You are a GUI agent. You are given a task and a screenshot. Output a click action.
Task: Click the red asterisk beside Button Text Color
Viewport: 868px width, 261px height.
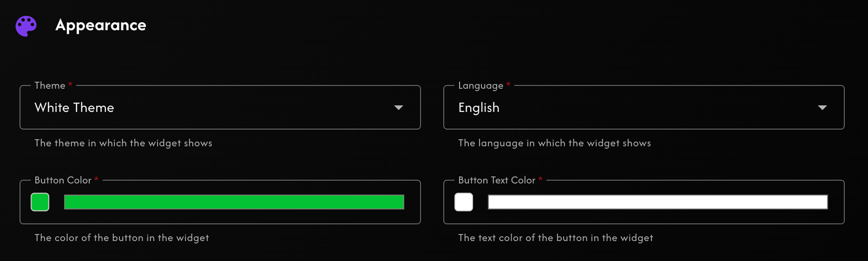click(540, 179)
